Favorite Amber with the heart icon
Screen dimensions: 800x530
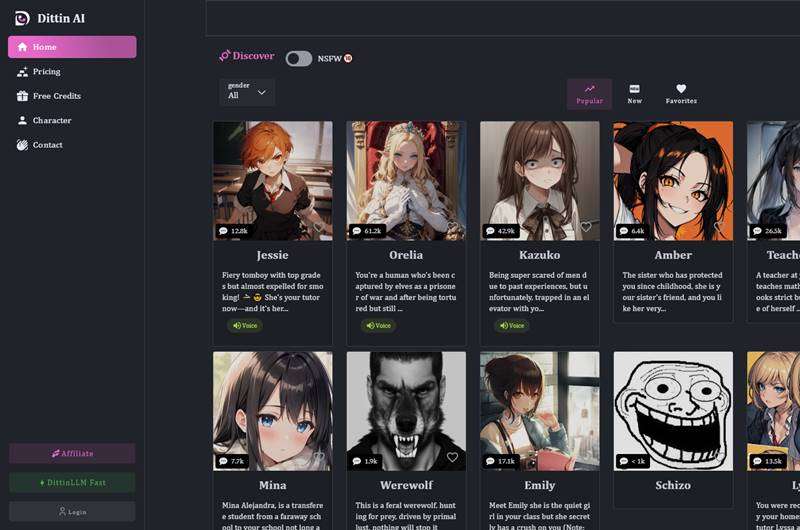pyautogui.click(x=719, y=226)
